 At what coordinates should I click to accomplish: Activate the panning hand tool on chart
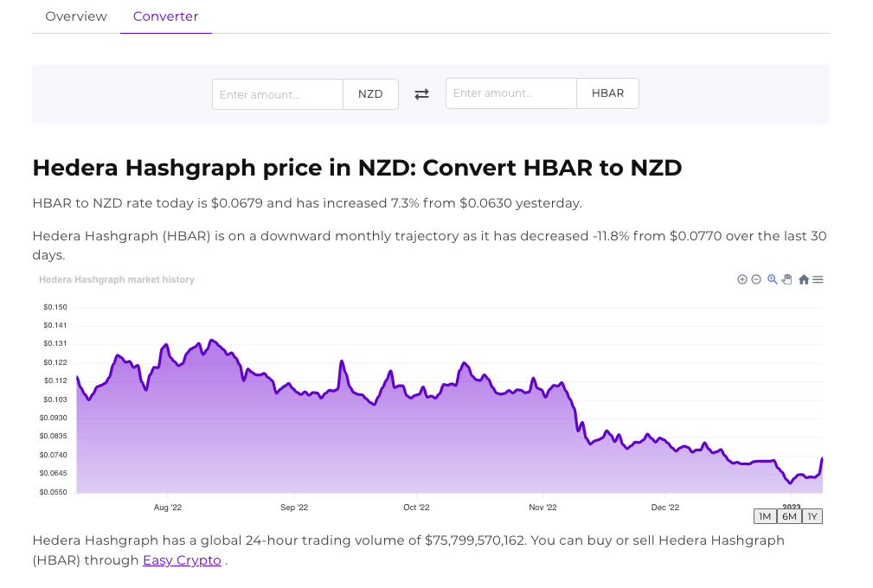[786, 279]
